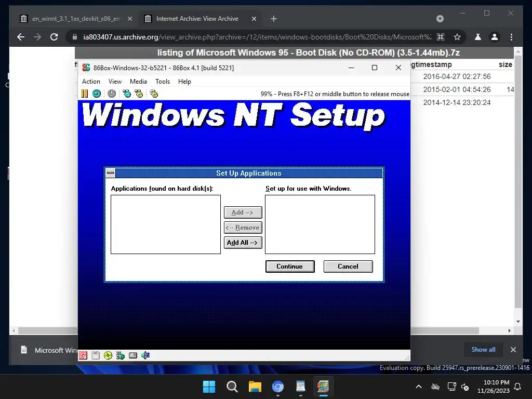Click timestamp 2014-12-14 23:20:24
Viewport: 532px width, 399px height.
[x=457, y=102]
